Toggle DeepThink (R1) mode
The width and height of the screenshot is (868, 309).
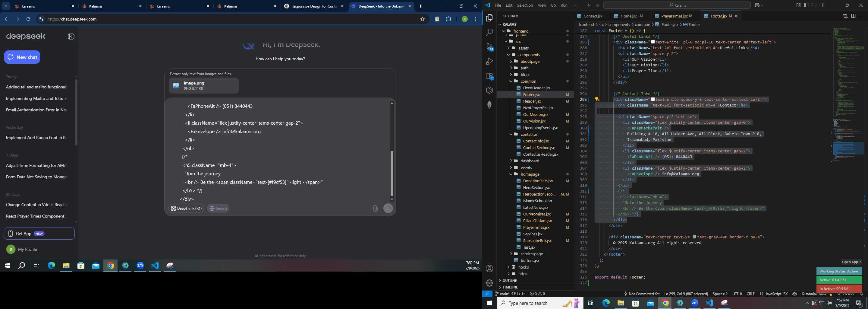tap(186, 209)
